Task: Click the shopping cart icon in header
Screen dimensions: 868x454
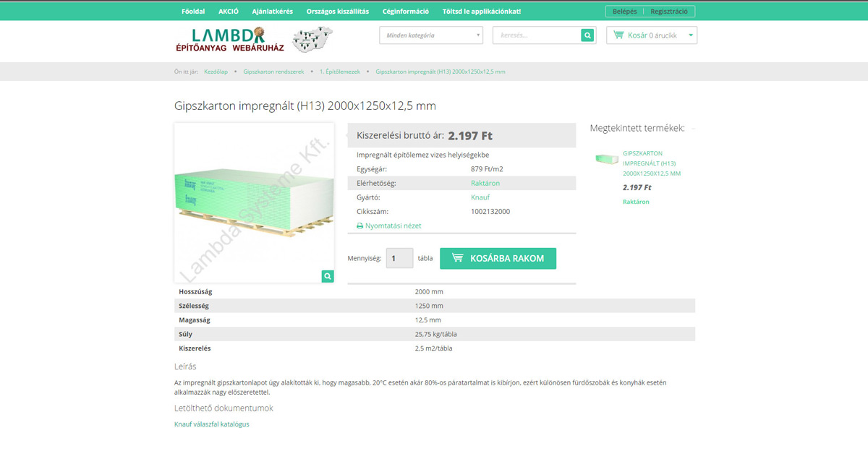Action: [x=618, y=35]
